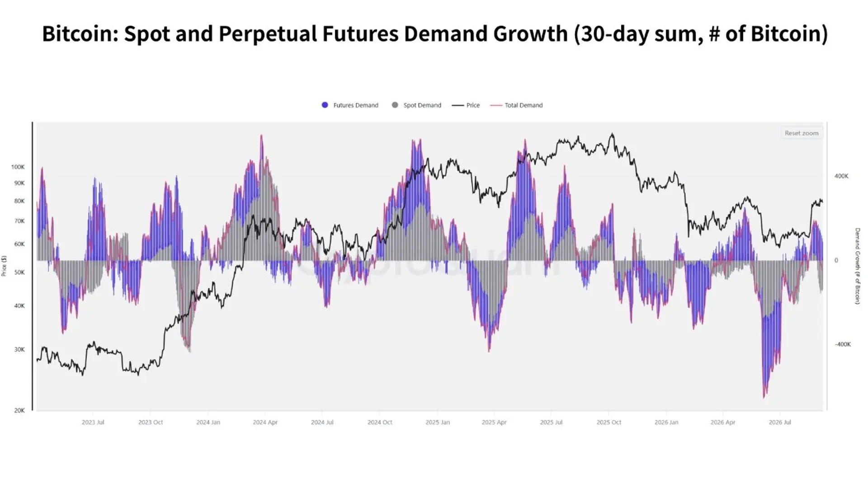Toggle Total Demand legend entry
Viewport: 868px width, 488px height.
point(517,105)
